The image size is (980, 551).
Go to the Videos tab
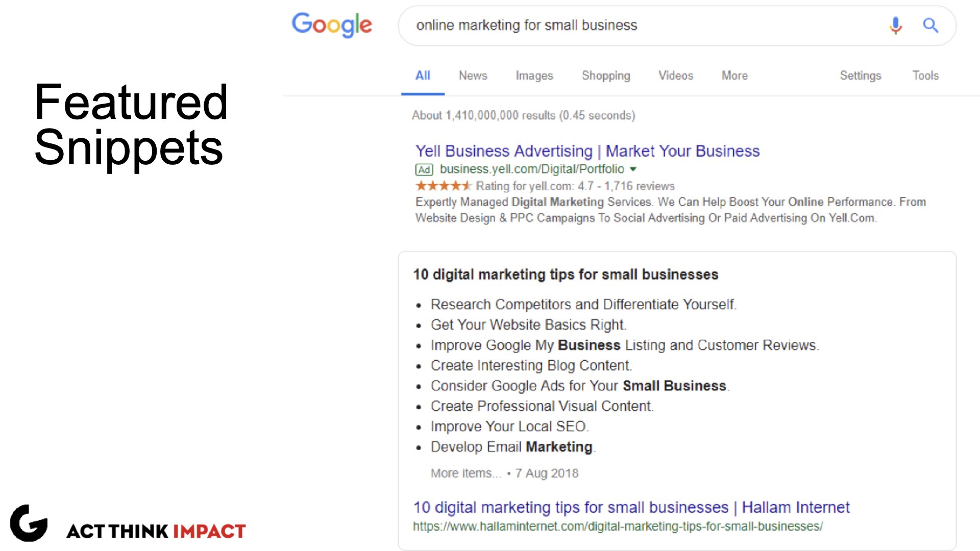point(676,76)
